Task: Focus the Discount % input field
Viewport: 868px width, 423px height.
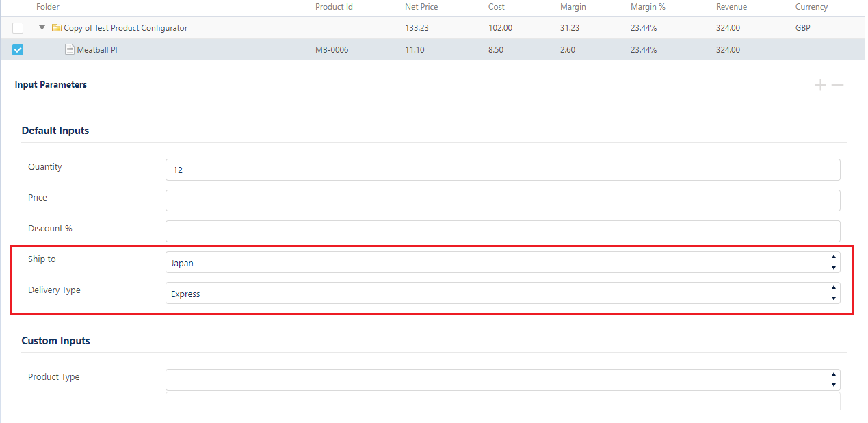Action: pyautogui.click(x=502, y=231)
